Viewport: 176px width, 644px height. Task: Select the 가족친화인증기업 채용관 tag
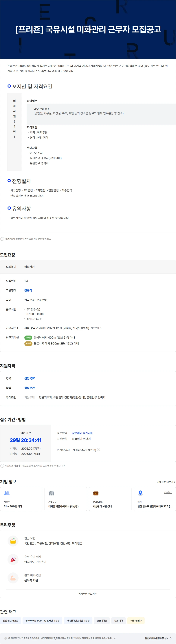click(x=78, y=621)
